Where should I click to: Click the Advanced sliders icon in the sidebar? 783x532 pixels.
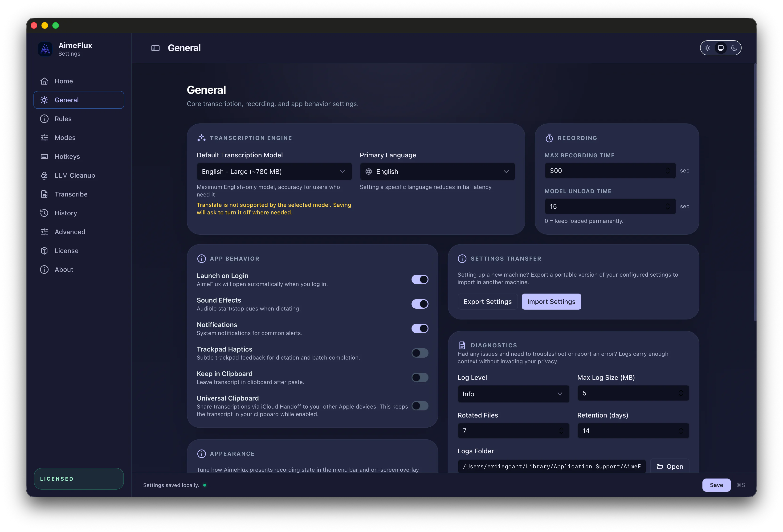[44, 232]
